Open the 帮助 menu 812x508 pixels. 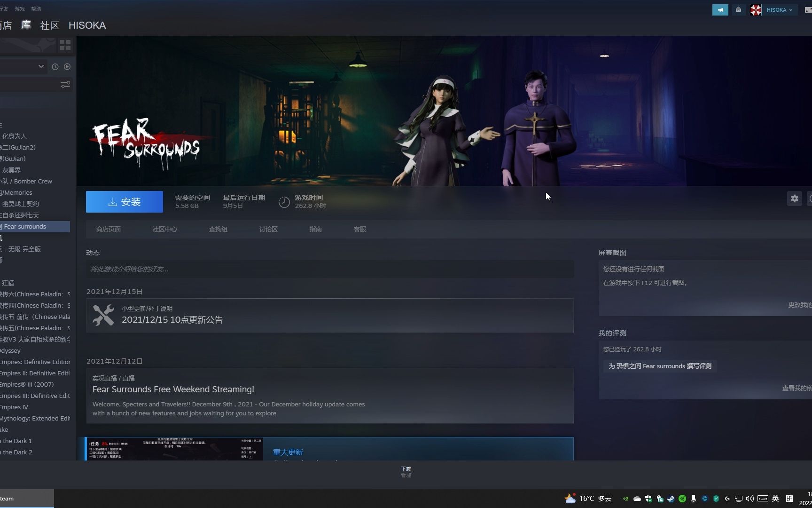[x=36, y=9]
